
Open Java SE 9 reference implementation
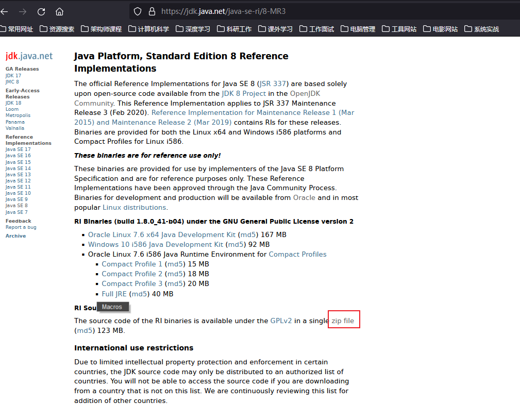(16, 199)
